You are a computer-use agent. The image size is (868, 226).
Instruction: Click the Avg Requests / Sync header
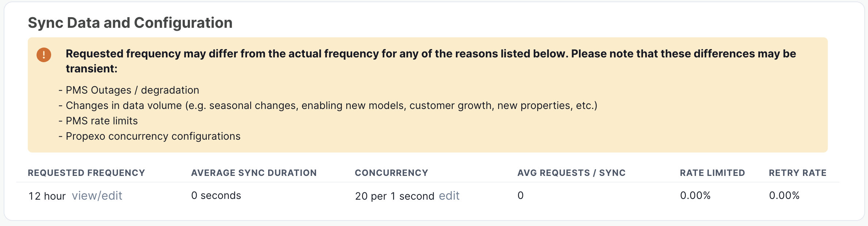tap(571, 173)
